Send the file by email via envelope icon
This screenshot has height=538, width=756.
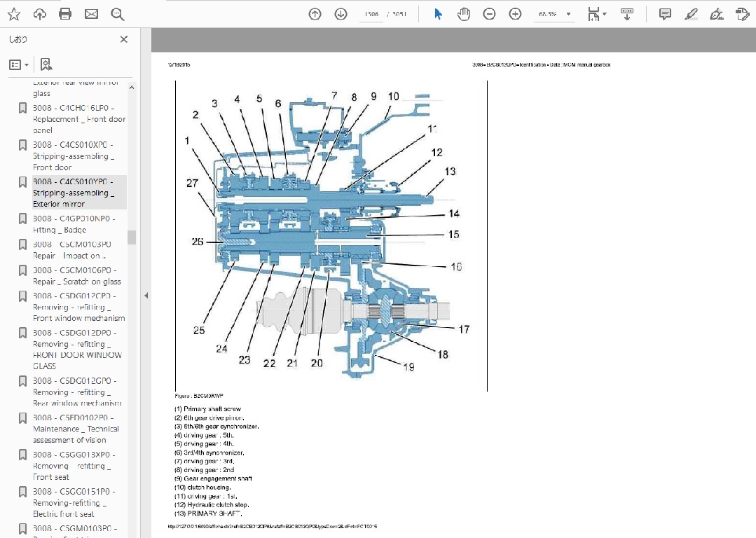point(91,14)
